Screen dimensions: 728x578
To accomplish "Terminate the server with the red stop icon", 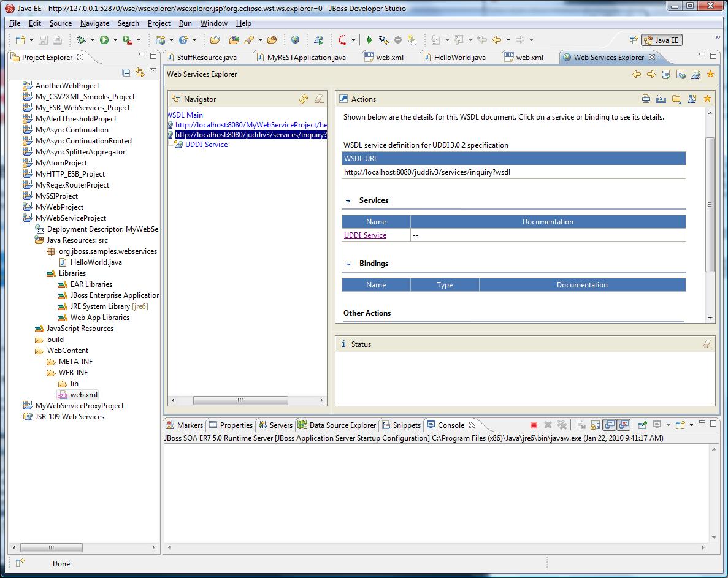I will click(534, 425).
